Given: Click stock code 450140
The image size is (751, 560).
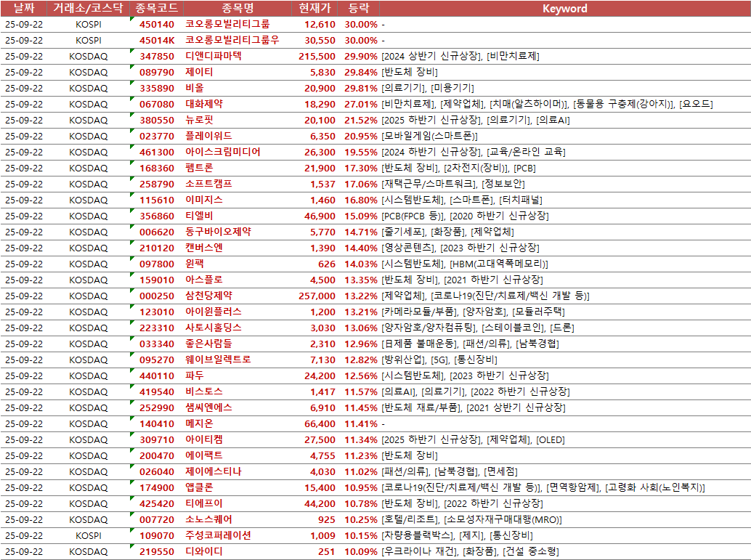Looking at the screenshot, I should [x=157, y=25].
